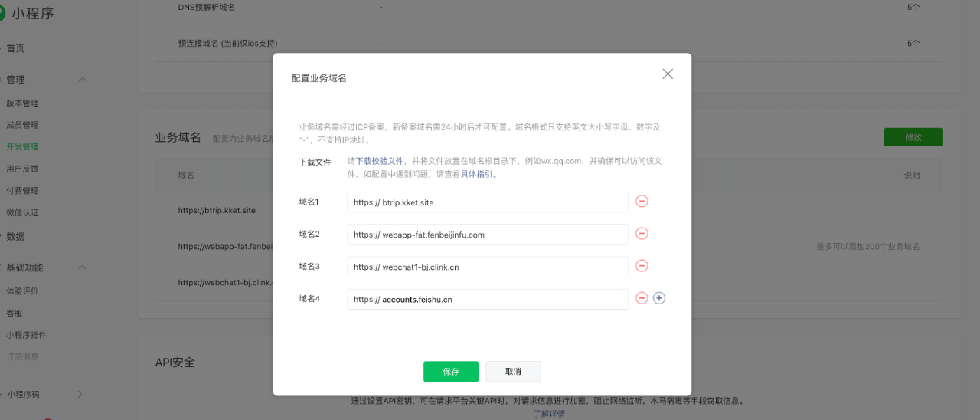Collapse the 基础功能 sidebar section
Viewport: 980px width, 420px height.
point(82,267)
